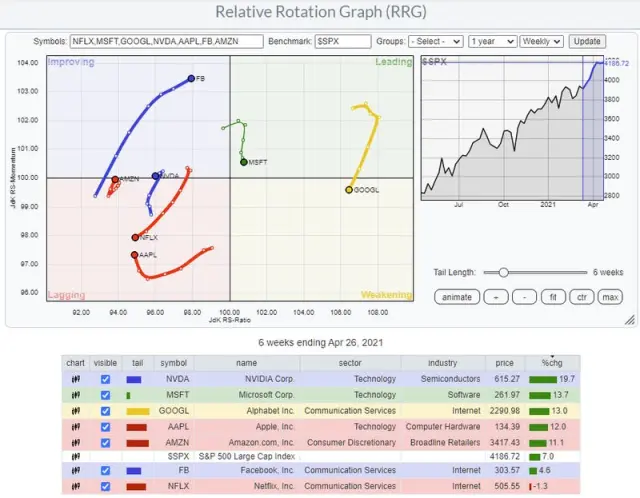Viewport: 640px width, 498px height.
Task: Open the NFLX row chart icon
Action: [76, 487]
